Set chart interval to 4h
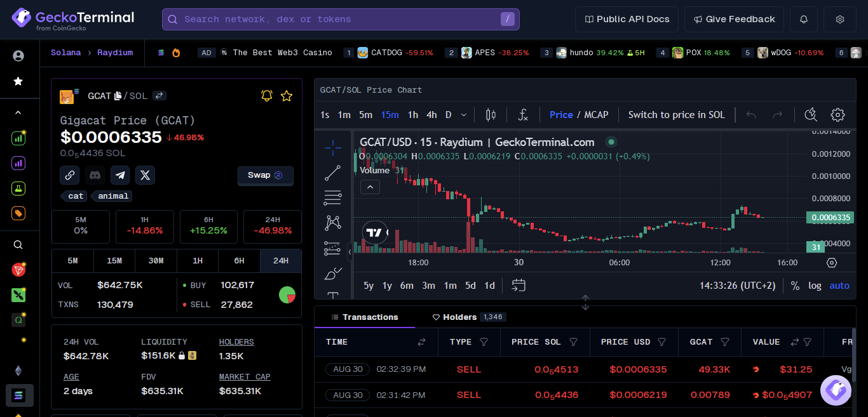868x417 pixels. click(431, 115)
